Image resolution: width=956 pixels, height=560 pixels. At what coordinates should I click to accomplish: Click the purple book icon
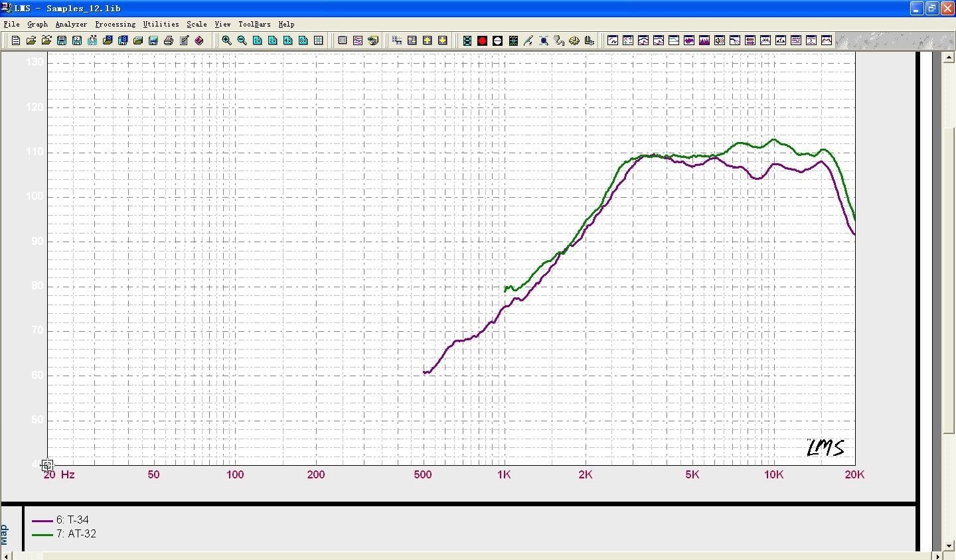pyautogui.click(x=199, y=40)
